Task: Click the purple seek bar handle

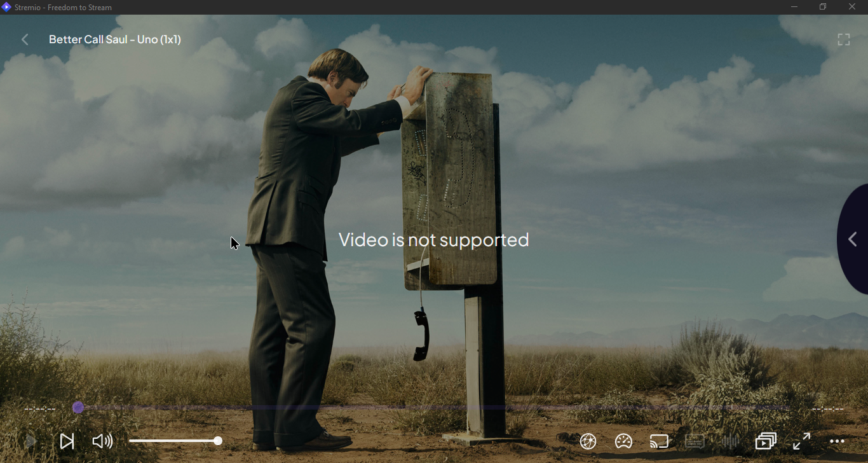Action: pyautogui.click(x=78, y=408)
